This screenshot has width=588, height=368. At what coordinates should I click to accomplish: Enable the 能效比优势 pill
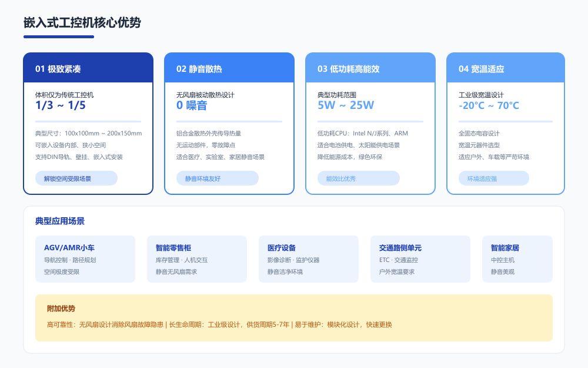pyautogui.click(x=358, y=177)
